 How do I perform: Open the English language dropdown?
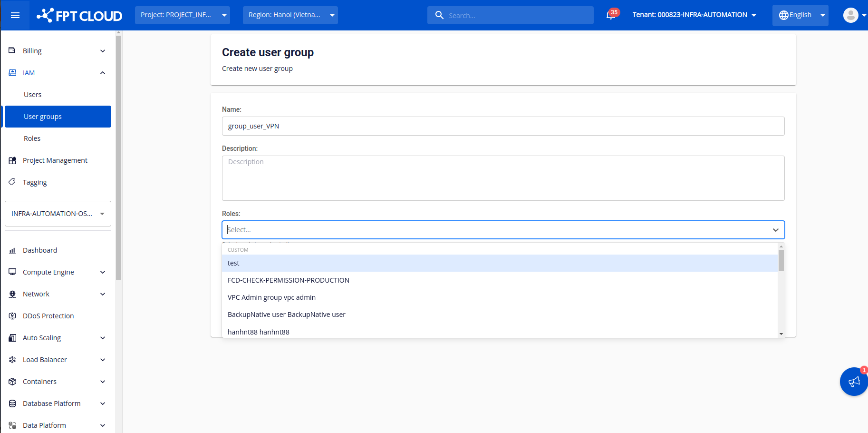pyautogui.click(x=800, y=15)
